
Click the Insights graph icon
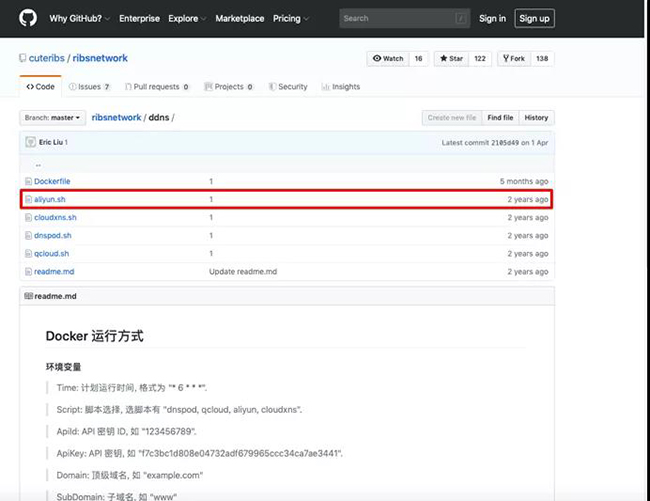coord(325,87)
